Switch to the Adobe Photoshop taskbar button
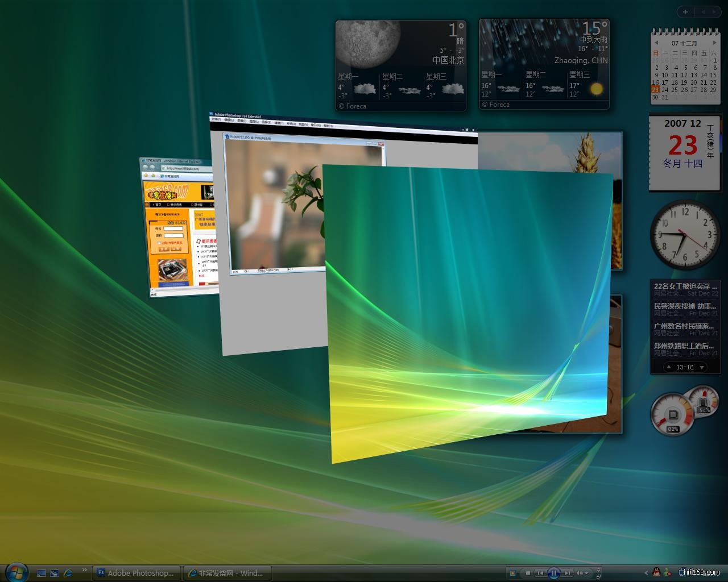Image resolution: width=728 pixels, height=582 pixels. tap(136, 573)
